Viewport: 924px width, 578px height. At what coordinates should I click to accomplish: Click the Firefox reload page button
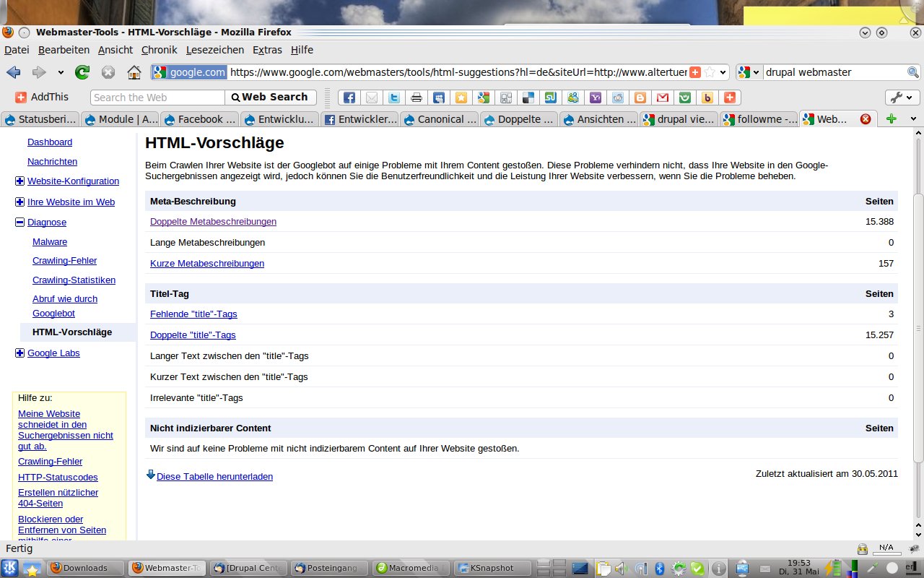pos(82,72)
